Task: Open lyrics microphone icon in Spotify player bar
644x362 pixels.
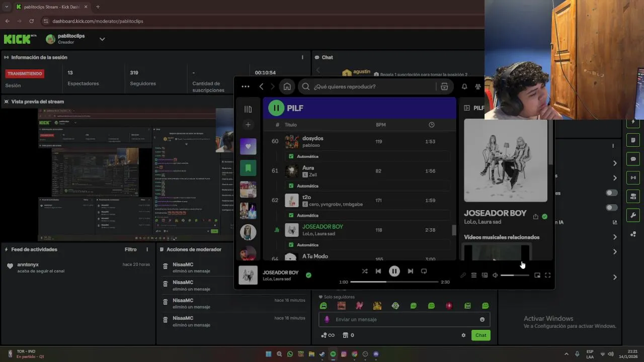Action: tap(463, 275)
